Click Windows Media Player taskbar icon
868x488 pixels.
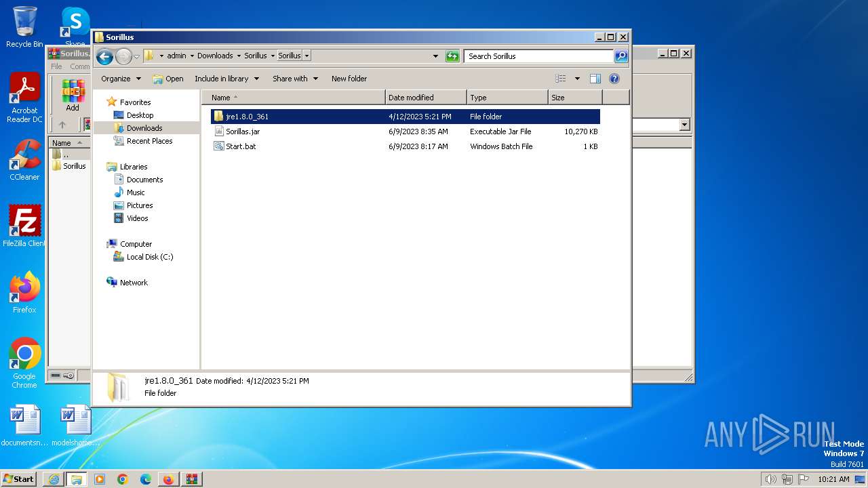[100, 479]
